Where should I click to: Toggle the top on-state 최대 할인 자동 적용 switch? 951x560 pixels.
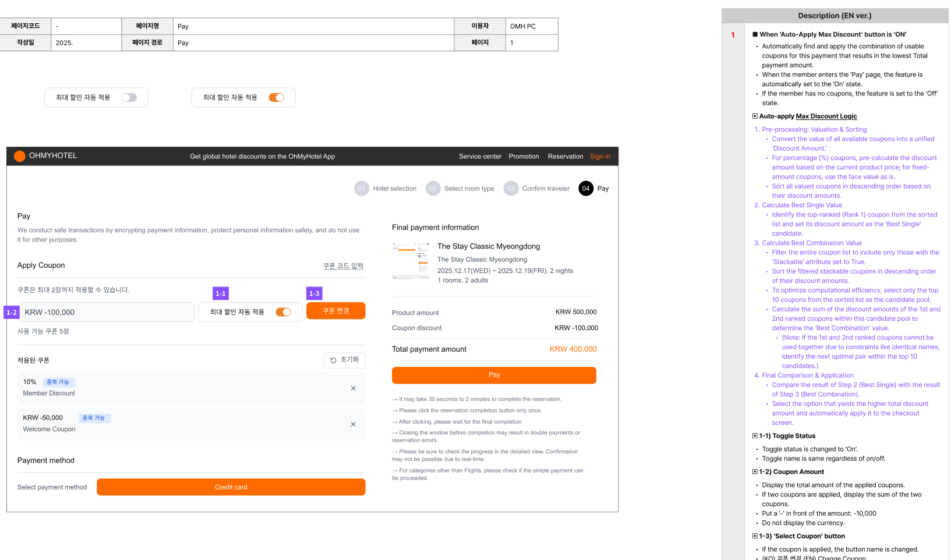tap(276, 98)
